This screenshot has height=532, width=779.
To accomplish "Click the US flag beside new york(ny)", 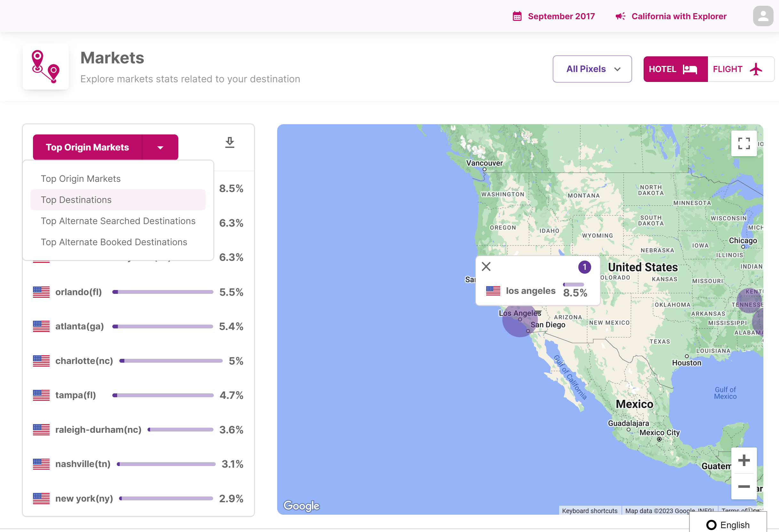I will [41, 498].
